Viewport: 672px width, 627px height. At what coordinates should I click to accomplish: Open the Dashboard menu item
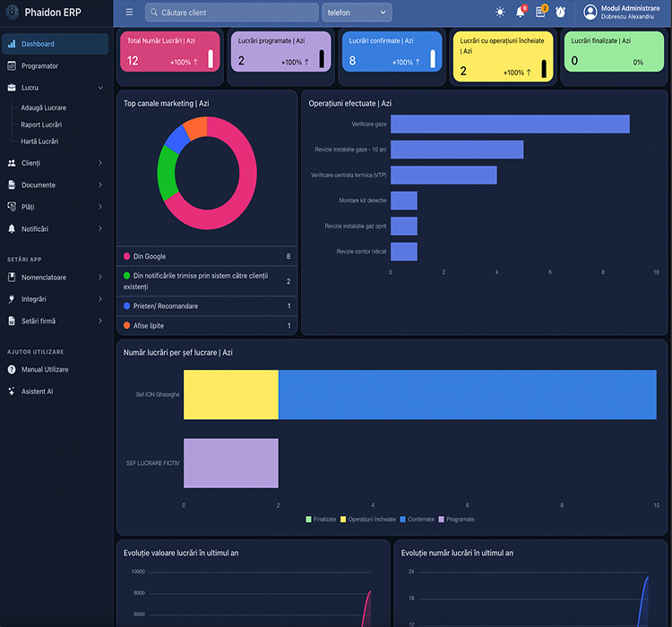click(x=55, y=44)
